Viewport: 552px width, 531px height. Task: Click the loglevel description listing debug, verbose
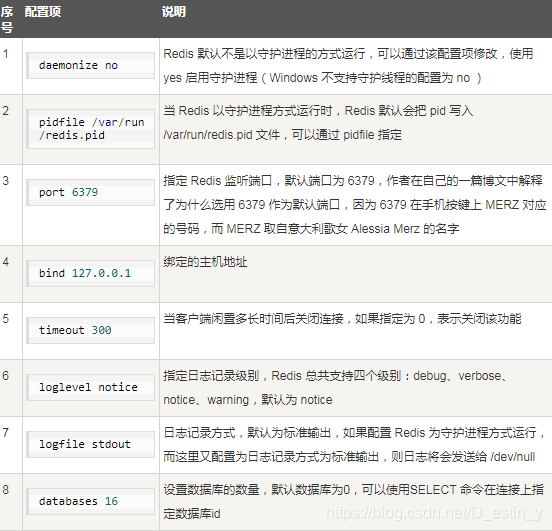(x=335, y=388)
